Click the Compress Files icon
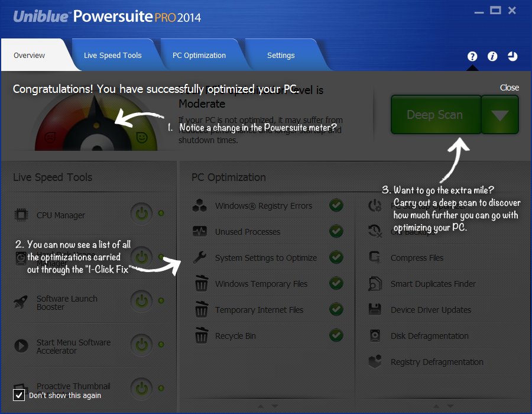532x414 pixels. point(375,257)
